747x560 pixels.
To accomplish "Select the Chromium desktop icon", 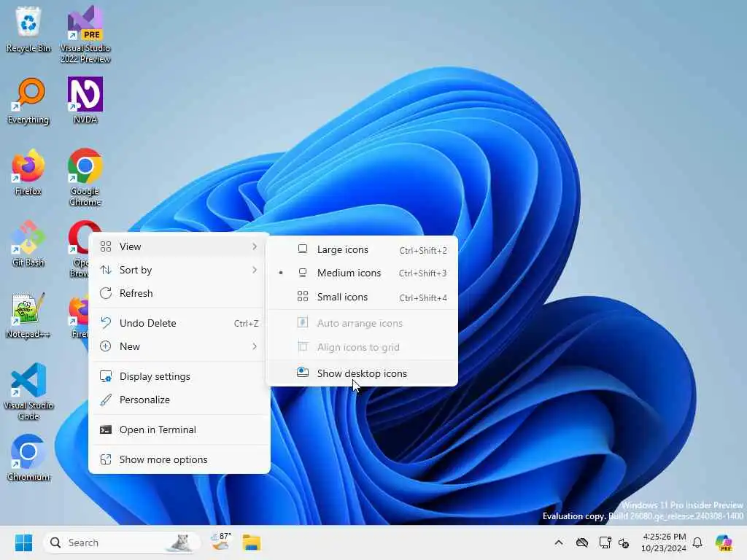I will click(28, 458).
